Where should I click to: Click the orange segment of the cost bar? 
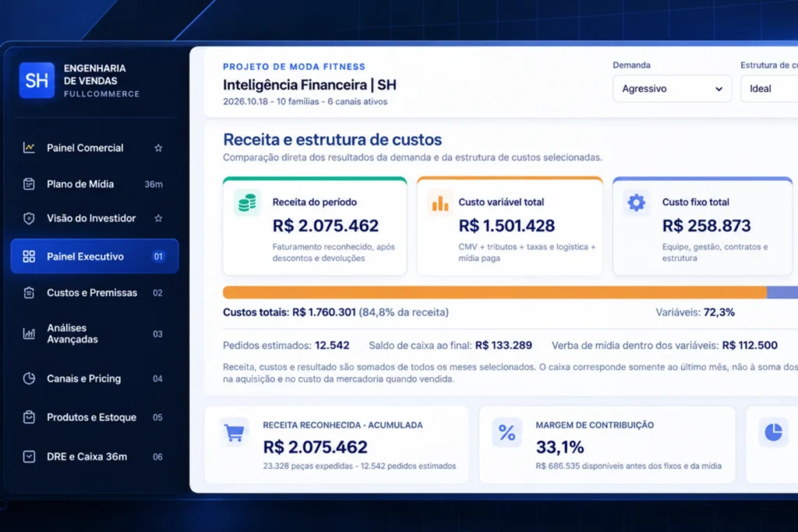pos(495,292)
